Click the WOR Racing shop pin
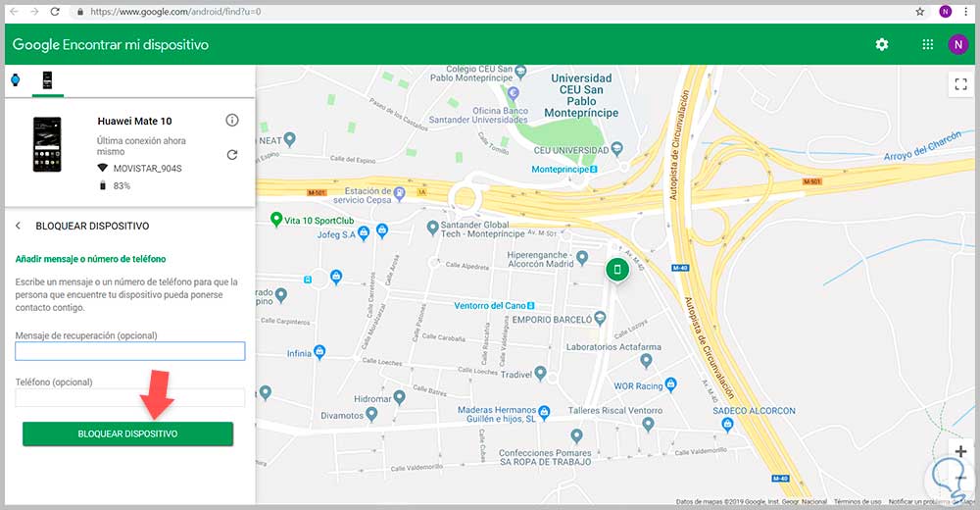The width and height of the screenshot is (980, 510). pyautogui.click(x=670, y=383)
